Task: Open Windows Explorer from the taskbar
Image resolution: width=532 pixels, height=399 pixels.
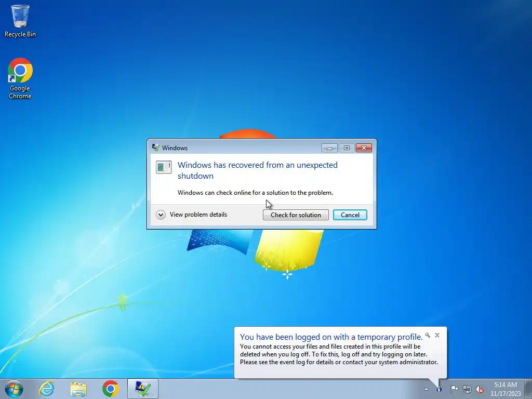Action: point(78,389)
